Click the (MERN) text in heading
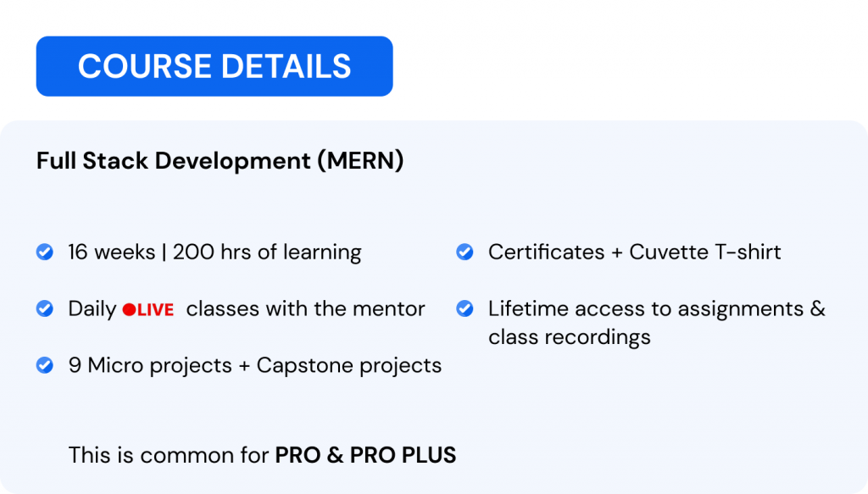 (x=360, y=161)
